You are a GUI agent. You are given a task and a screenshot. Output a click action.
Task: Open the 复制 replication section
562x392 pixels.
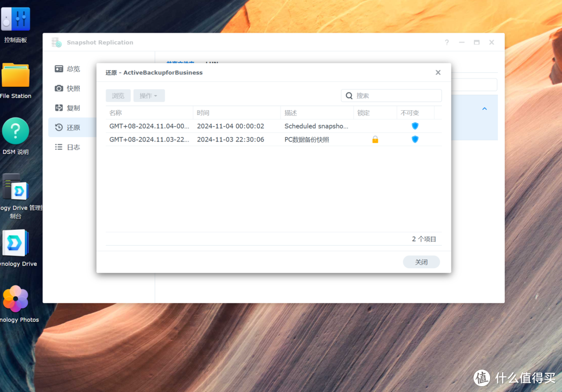click(x=73, y=108)
